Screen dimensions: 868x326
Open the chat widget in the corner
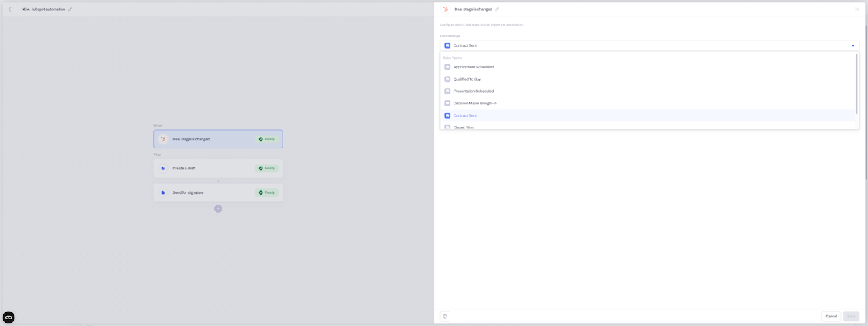point(9,317)
